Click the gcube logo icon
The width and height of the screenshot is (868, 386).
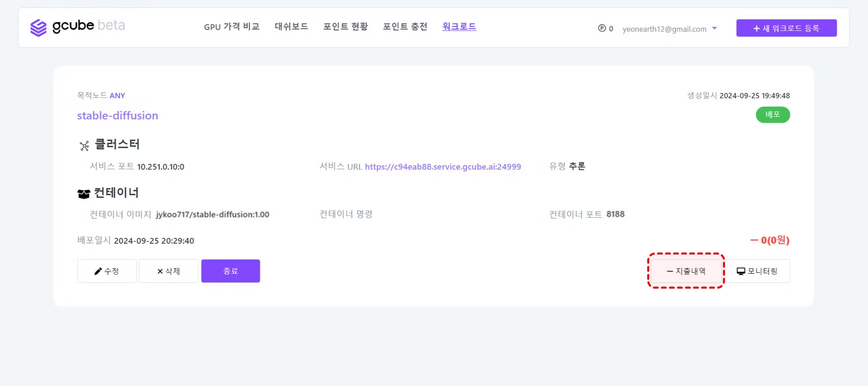[x=38, y=28]
